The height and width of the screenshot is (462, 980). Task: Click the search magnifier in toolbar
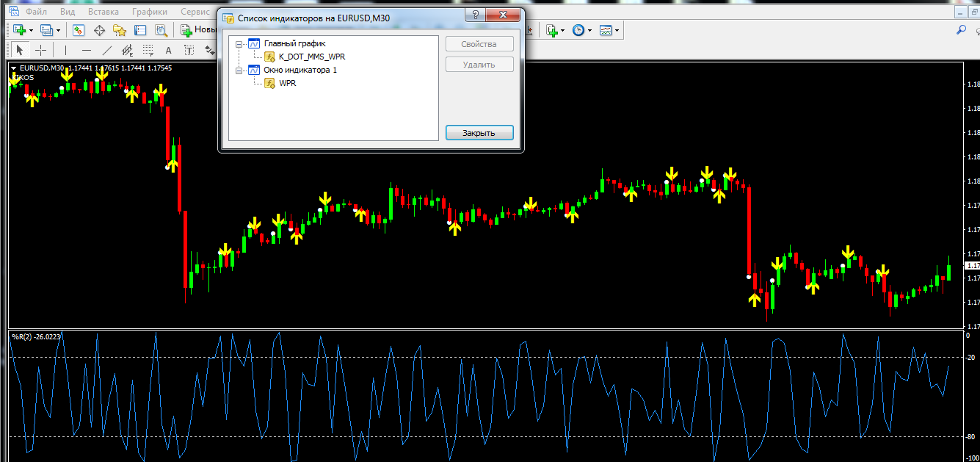(x=961, y=30)
